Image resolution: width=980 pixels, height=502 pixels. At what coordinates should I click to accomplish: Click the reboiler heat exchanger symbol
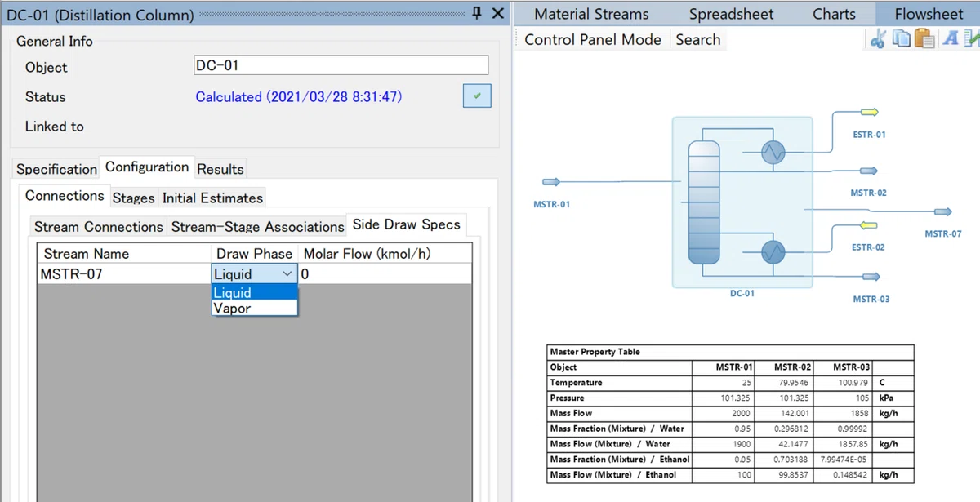772,252
